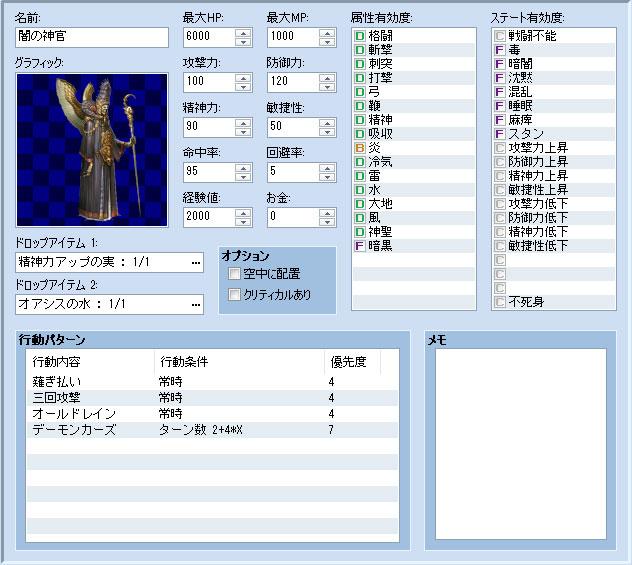Image resolution: width=632 pixels, height=565 pixels.
Task: Click the B rank icon beside 炎
Action: (x=360, y=147)
